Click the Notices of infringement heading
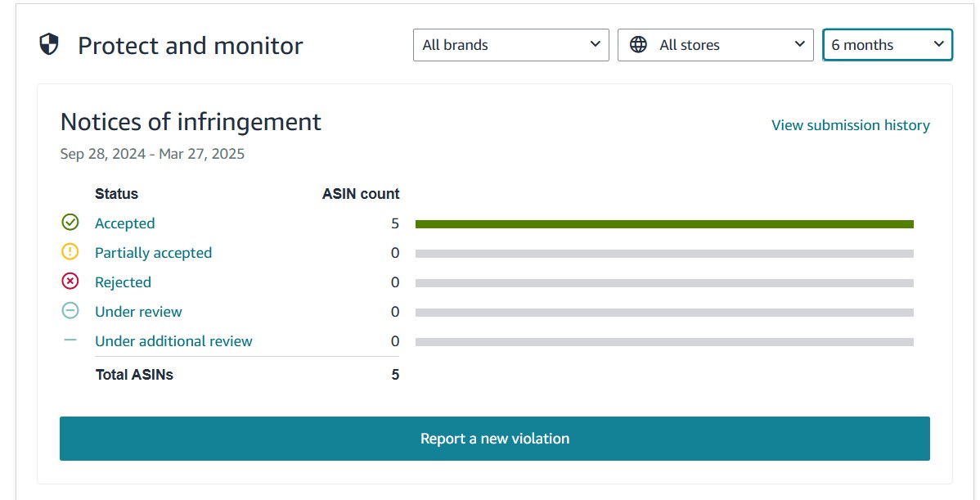 [x=191, y=121]
